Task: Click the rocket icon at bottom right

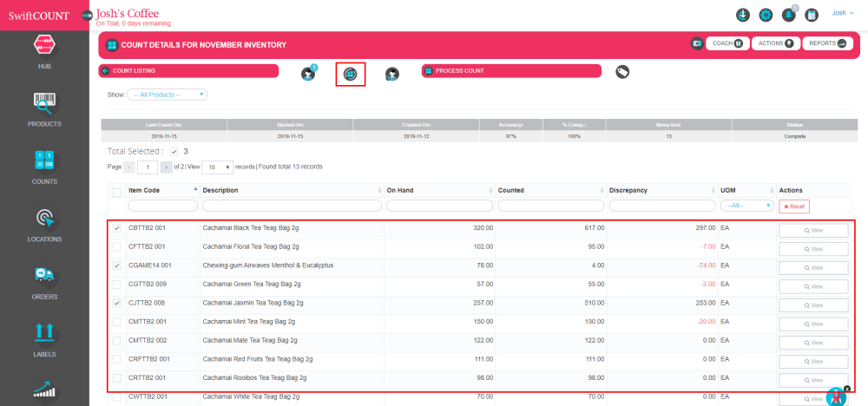Action: [x=836, y=396]
